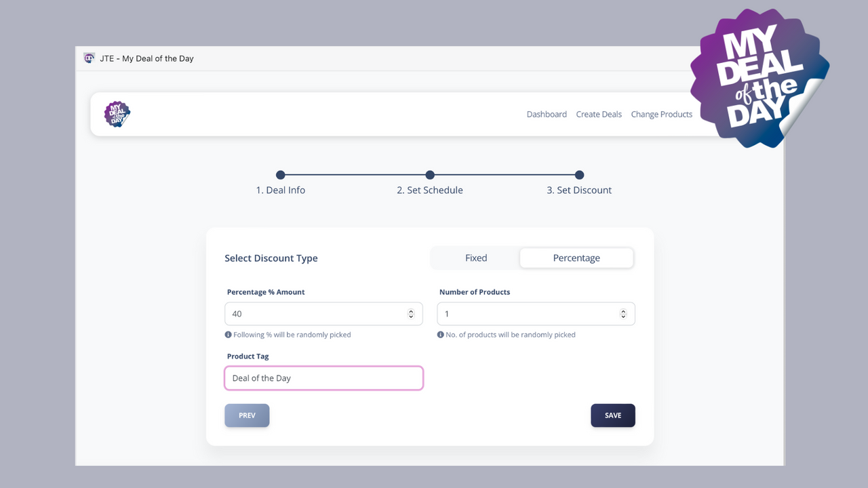Select the step 1 Deal Info progress dot
Screen dimensions: 868x488
click(280, 175)
